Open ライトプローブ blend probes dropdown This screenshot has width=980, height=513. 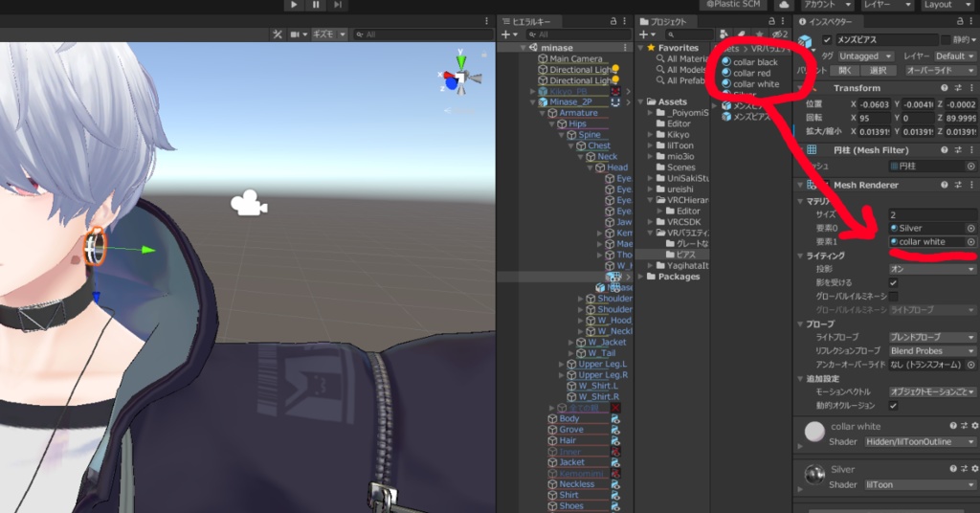pyautogui.click(x=932, y=337)
